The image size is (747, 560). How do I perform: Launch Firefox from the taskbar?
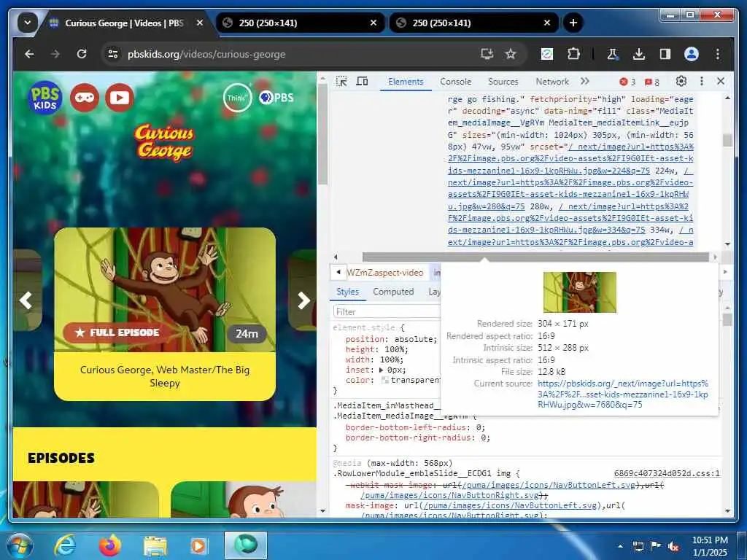[109, 545]
